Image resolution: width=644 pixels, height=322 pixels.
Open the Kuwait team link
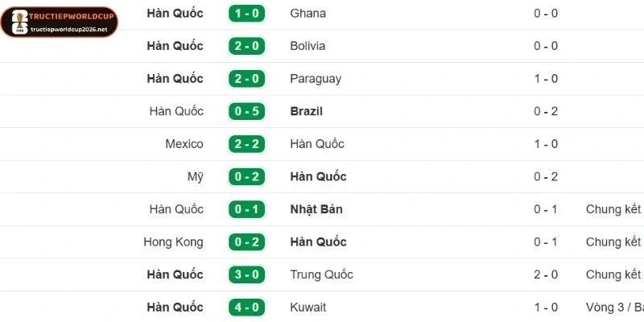(x=308, y=308)
